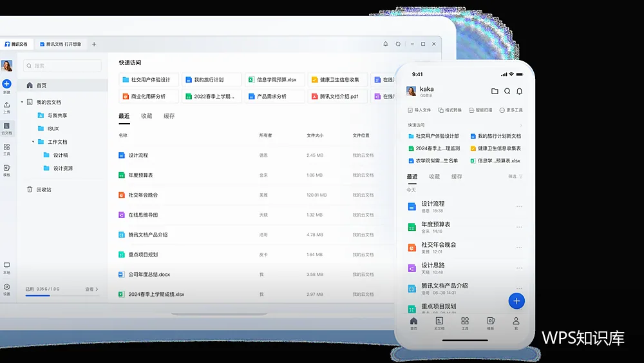Open quick access 信息学院预算.xlsx
The height and width of the screenshot is (363, 644).
(274, 80)
